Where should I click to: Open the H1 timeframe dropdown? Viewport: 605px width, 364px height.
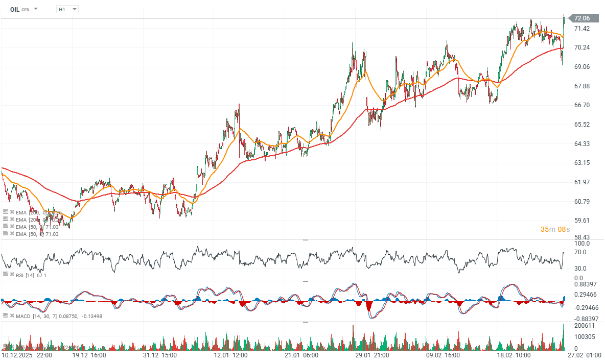(x=67, y=9)
